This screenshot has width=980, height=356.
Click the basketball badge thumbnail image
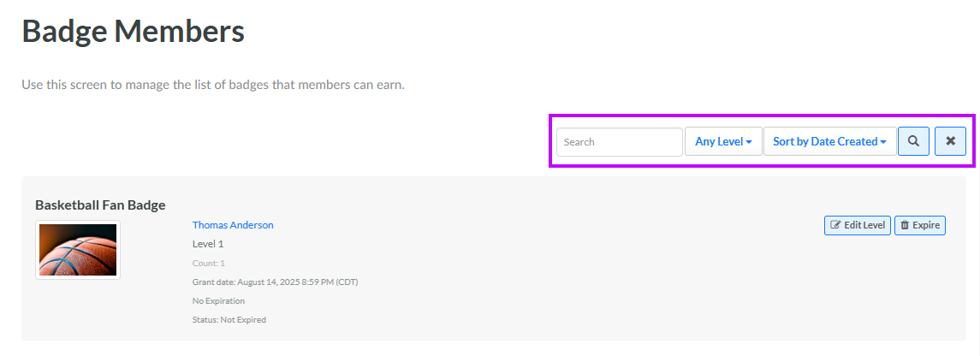coord(78,249)
